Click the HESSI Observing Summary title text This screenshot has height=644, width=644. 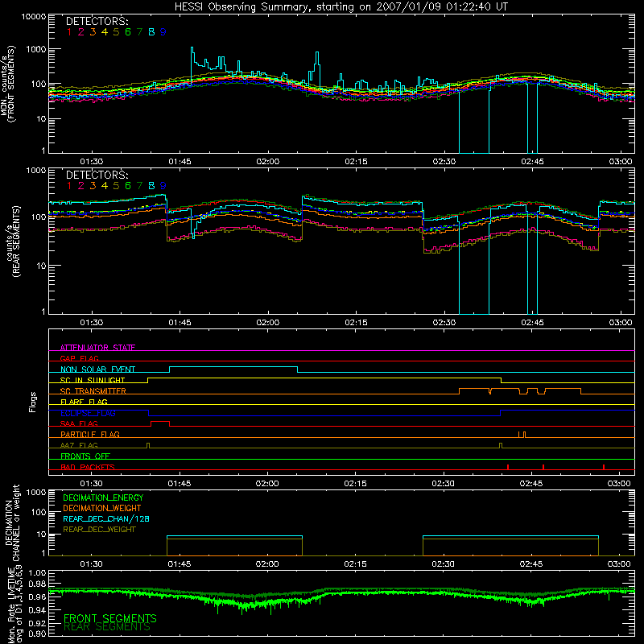click(x=341, y=6)
